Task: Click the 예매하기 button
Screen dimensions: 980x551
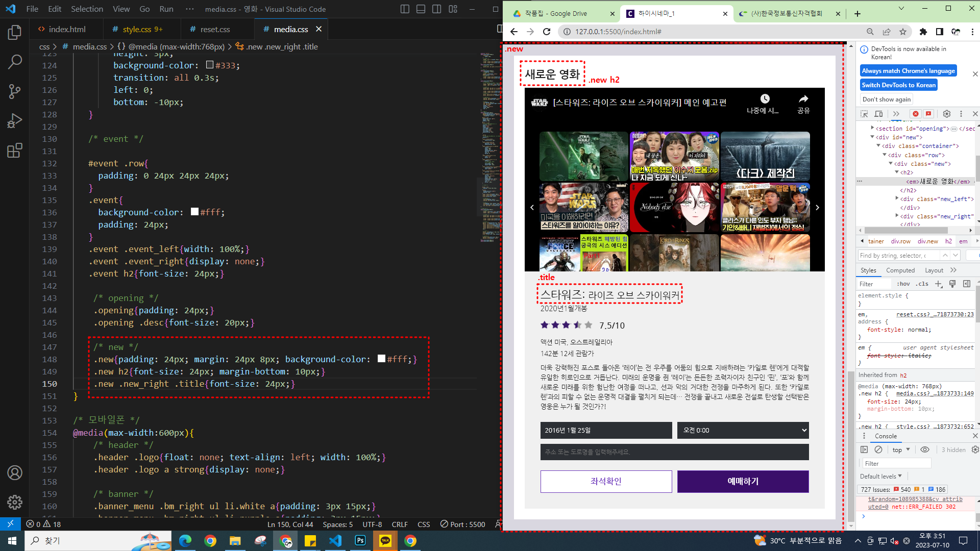Action: [743, 481]
